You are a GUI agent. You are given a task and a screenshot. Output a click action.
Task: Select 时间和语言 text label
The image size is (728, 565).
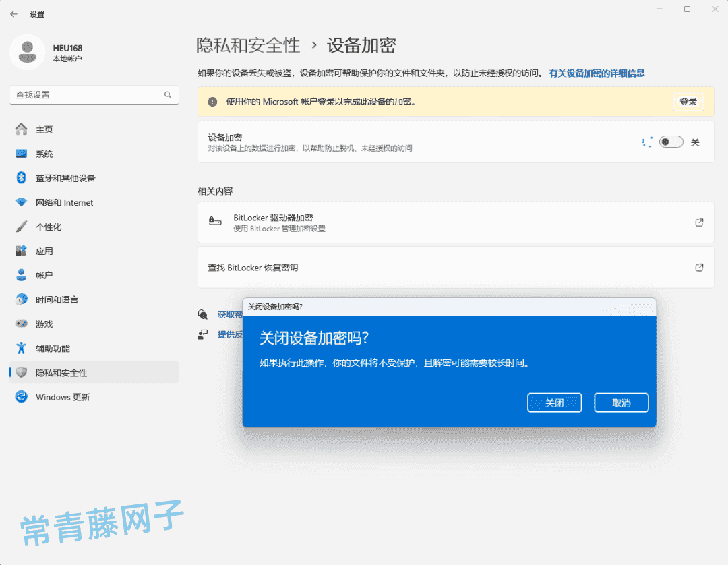(57, 300)
